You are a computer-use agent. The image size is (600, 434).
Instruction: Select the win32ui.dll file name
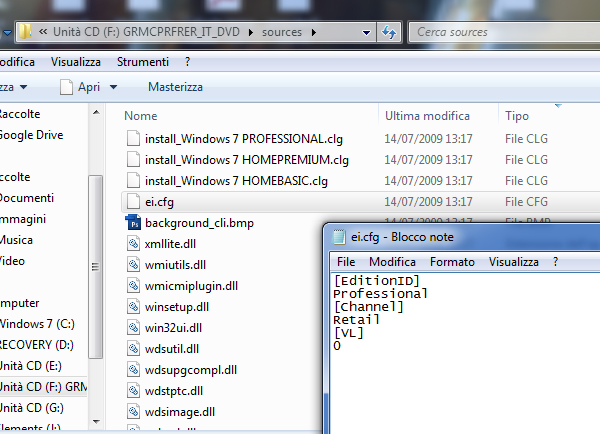tap(173, 328)
